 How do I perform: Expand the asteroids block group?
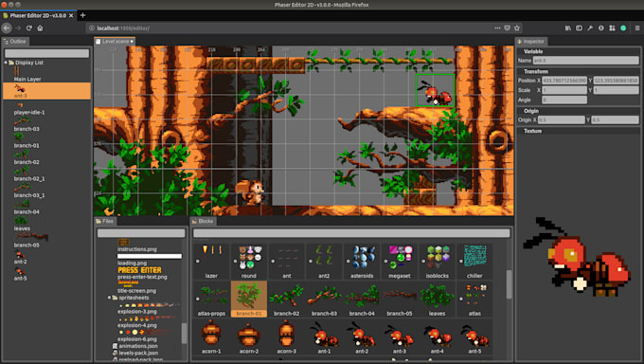(348, 262)
